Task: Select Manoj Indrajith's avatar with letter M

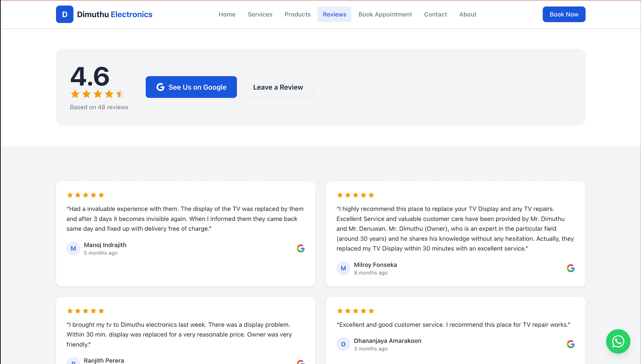Action: 73,248
